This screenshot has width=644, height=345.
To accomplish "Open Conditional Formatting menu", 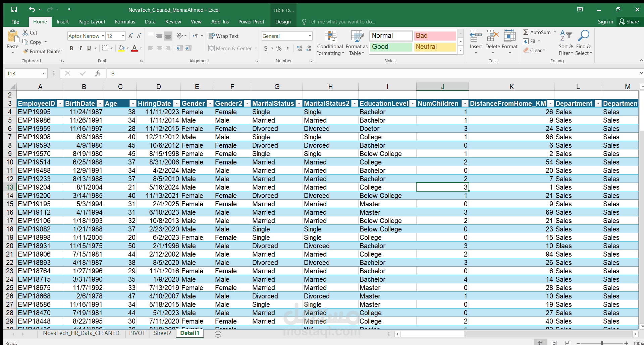I will point(330,43).
